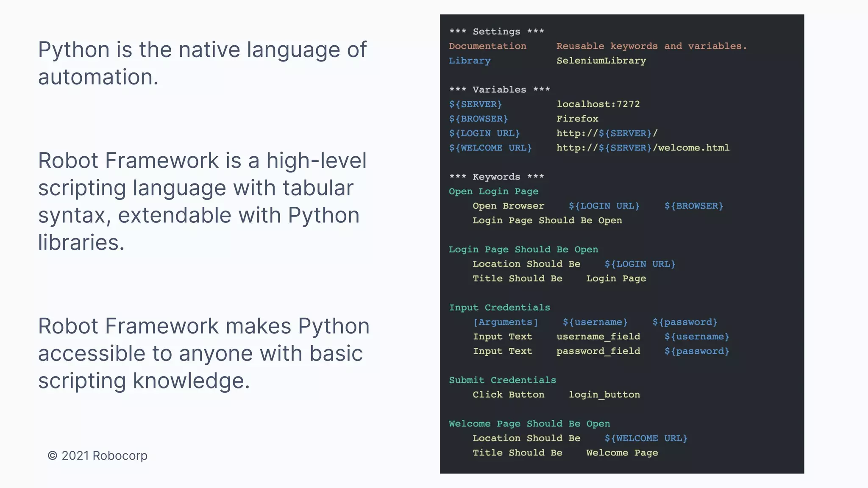Viewport: 868px width, 488px height.
Task: Click the 'Welcome Page' title argument
Action: (622, 453)
